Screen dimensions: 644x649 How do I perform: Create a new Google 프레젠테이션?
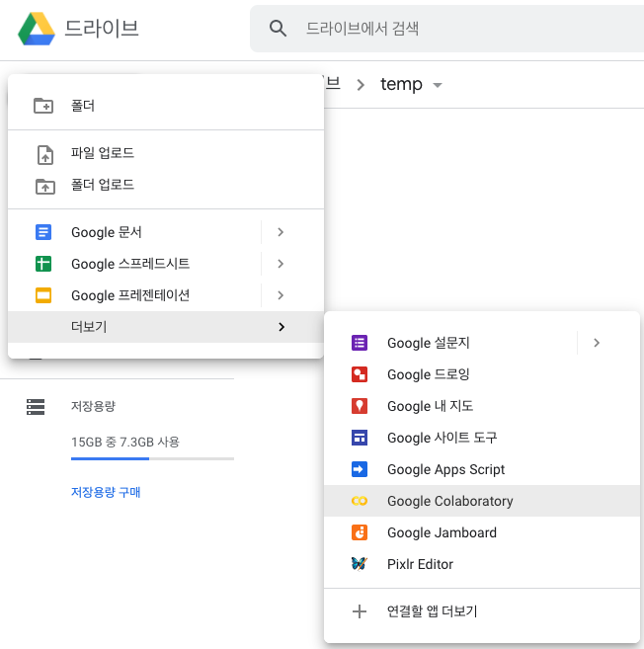coord(134,295)
